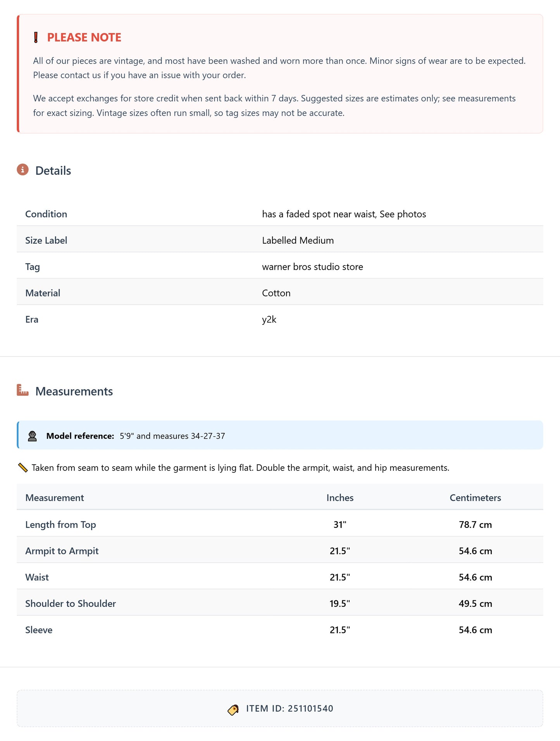Click the price tag icon by Item ID

point(233,709)
